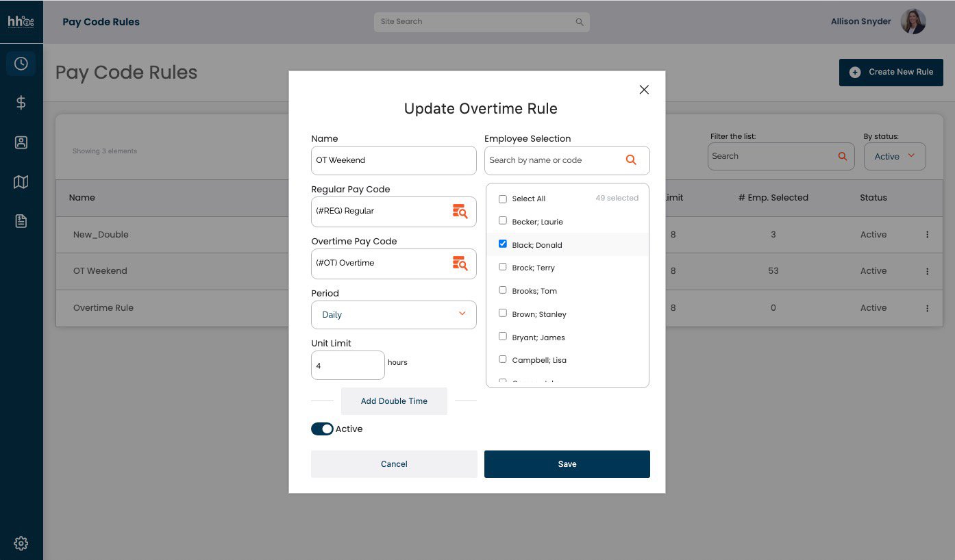Viewport: 955px width, 560px height.
Task: Open the settings gear icon
Action: (x=21, y=544)
